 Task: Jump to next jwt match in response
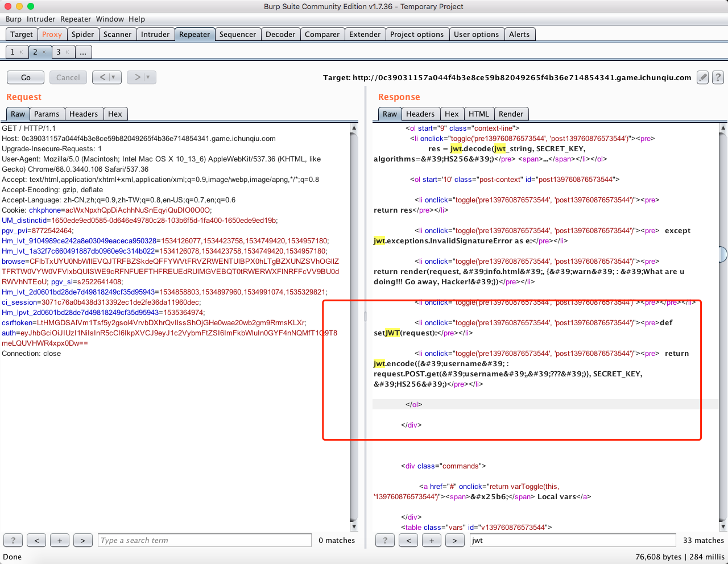[455, 540]
